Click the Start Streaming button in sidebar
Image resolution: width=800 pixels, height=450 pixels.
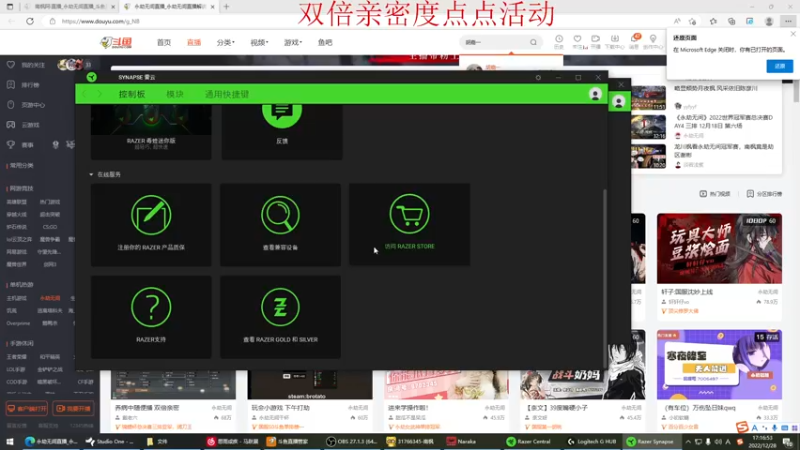(x=73, y=409)
